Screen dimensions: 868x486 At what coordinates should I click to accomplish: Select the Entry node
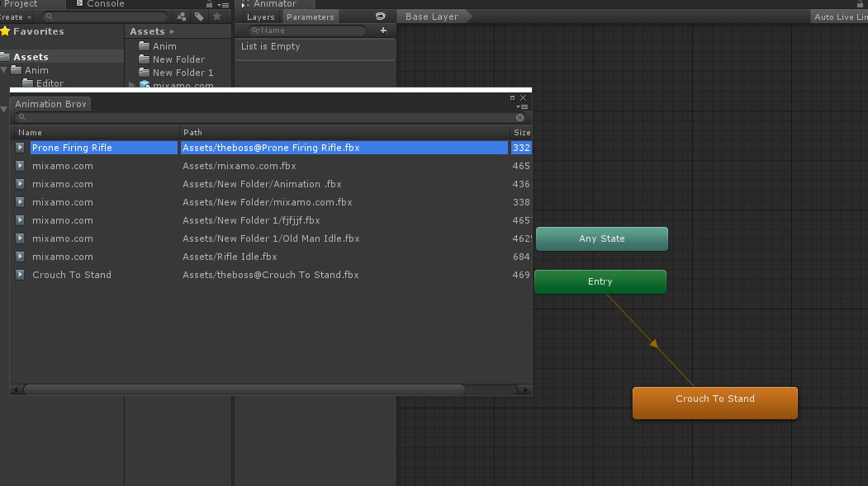(x=600, y=282)
